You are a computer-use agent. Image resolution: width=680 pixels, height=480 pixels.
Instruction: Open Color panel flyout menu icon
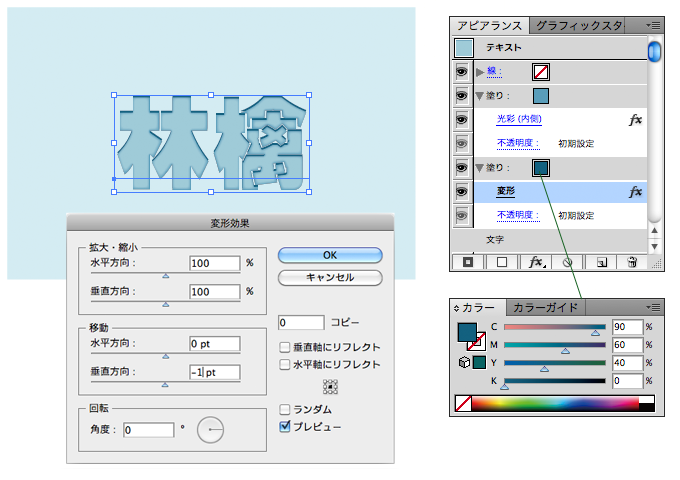654,307
